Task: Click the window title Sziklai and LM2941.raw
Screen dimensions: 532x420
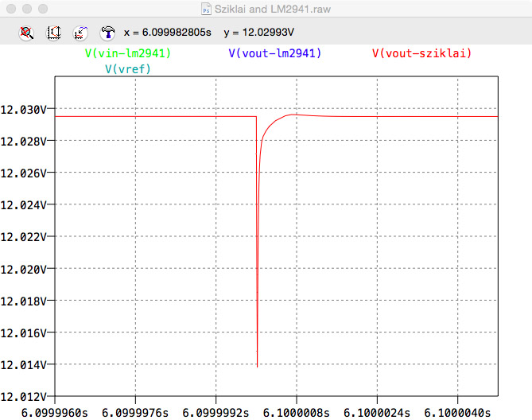Action: tap(273, 9)
